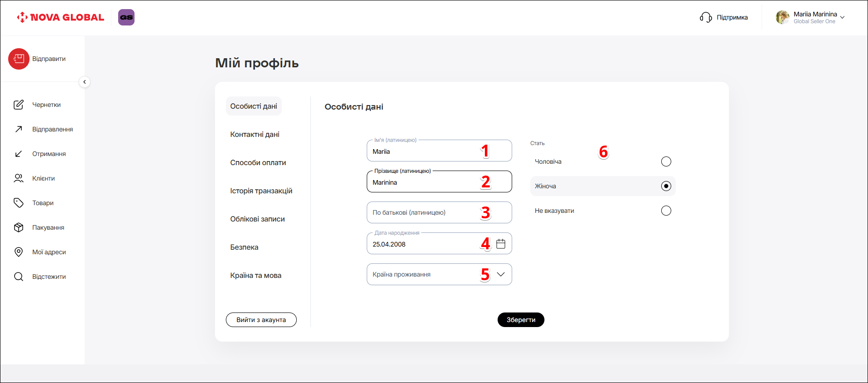Open the Mariia Marinina account menu
The width and height of the screenshot is (868, 383).
tap(810, 17)
